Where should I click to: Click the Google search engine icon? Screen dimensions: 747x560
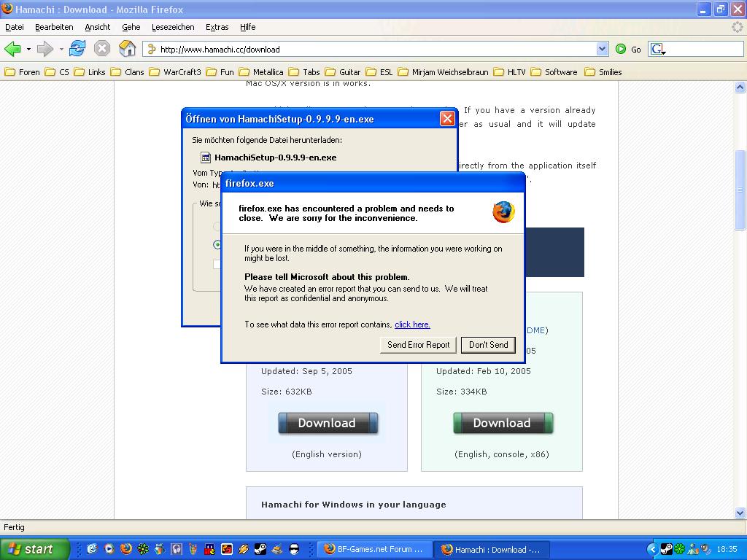[x=657, y=49]
